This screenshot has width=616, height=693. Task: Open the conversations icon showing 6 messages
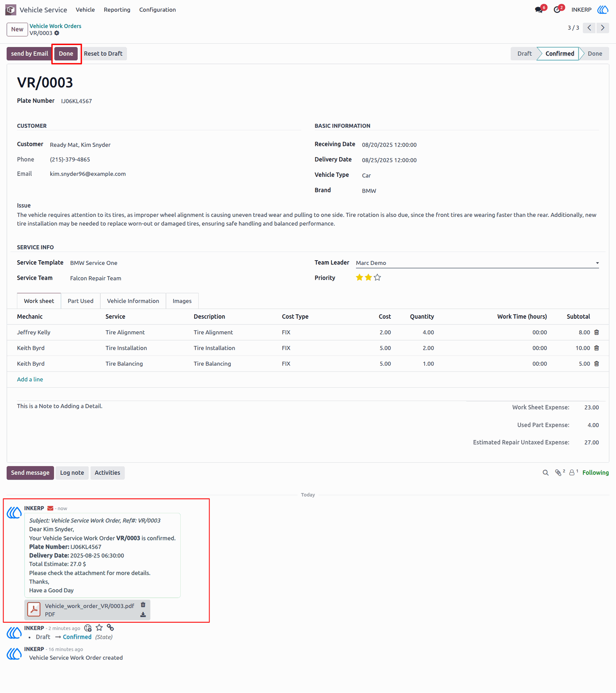pos(539,10)
